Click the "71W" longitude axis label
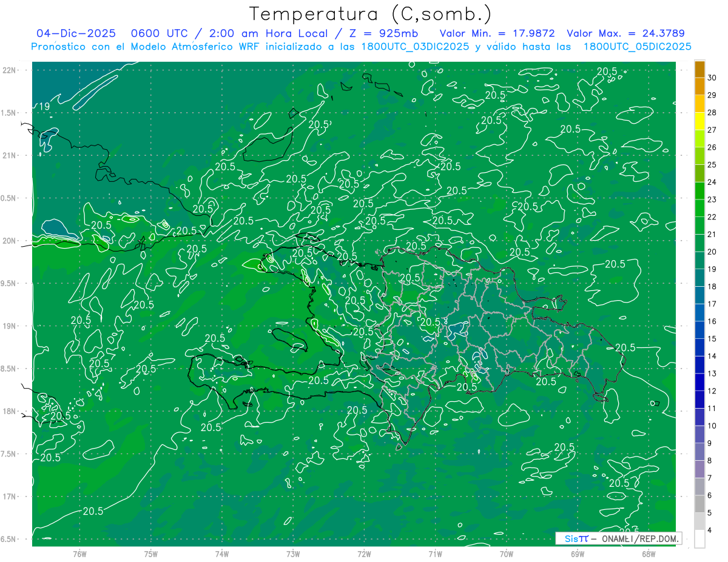Screen dimensions: 728x562 (434, 554)
